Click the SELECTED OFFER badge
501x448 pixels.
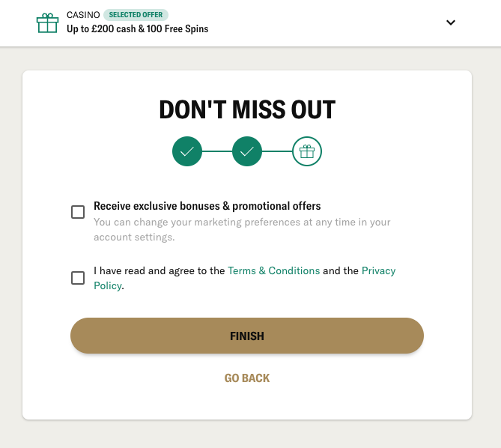(x=136, y=15)
